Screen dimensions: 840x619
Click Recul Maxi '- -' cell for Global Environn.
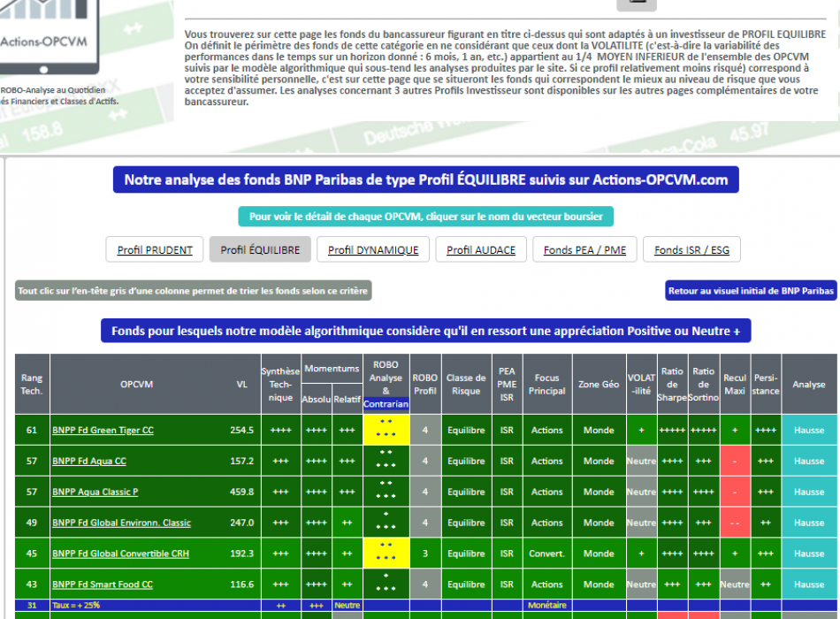pos(735,523)
